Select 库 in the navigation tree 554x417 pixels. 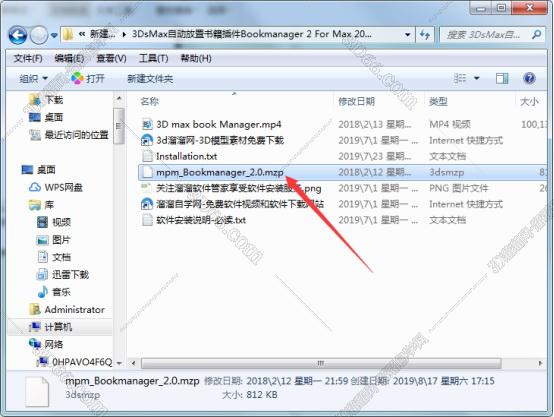[x=49, y=205]
